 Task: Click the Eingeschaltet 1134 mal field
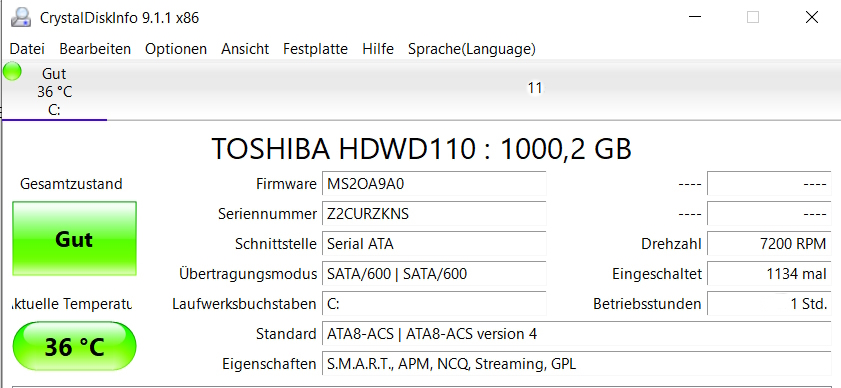coord(769,274)
